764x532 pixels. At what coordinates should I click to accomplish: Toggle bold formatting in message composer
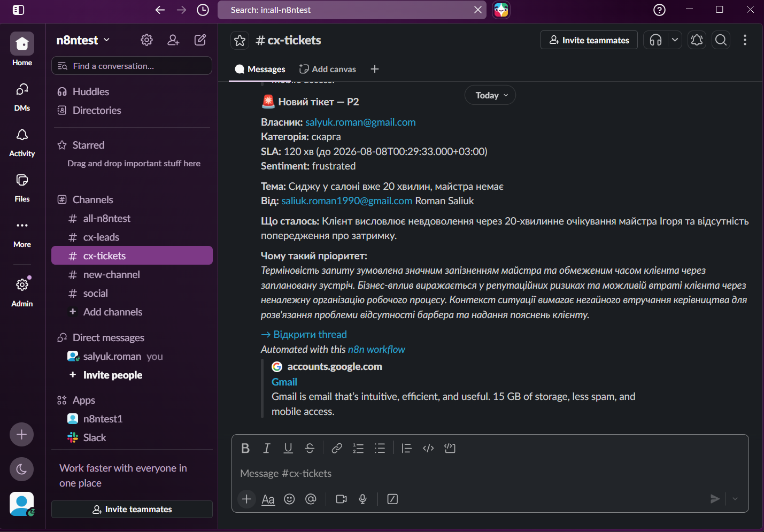245,448
